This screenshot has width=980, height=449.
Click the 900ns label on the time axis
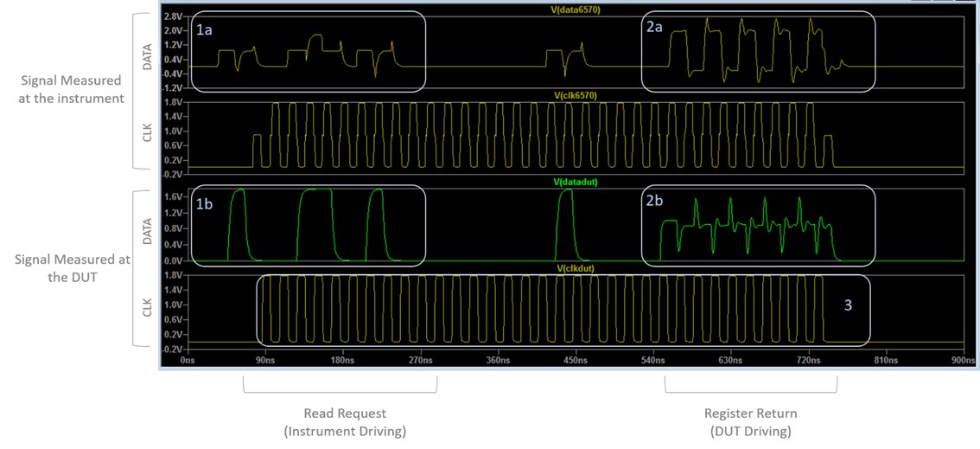click(961, 360)
